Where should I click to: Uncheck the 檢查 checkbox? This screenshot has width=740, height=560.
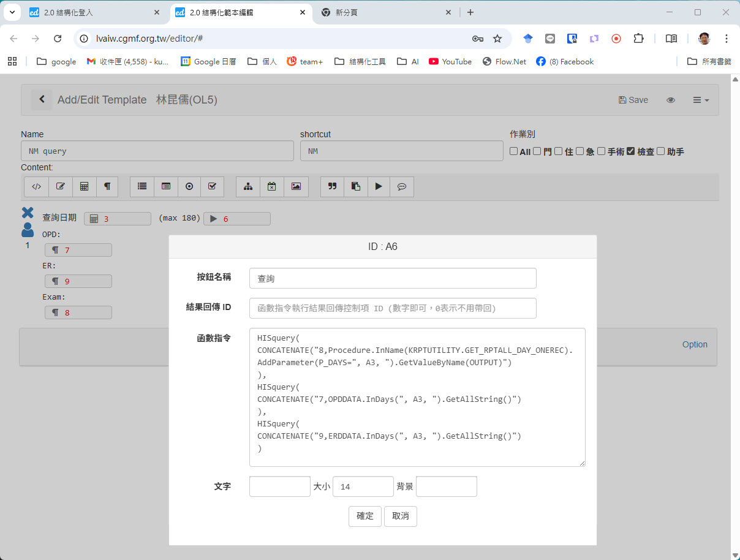point(630,151)
